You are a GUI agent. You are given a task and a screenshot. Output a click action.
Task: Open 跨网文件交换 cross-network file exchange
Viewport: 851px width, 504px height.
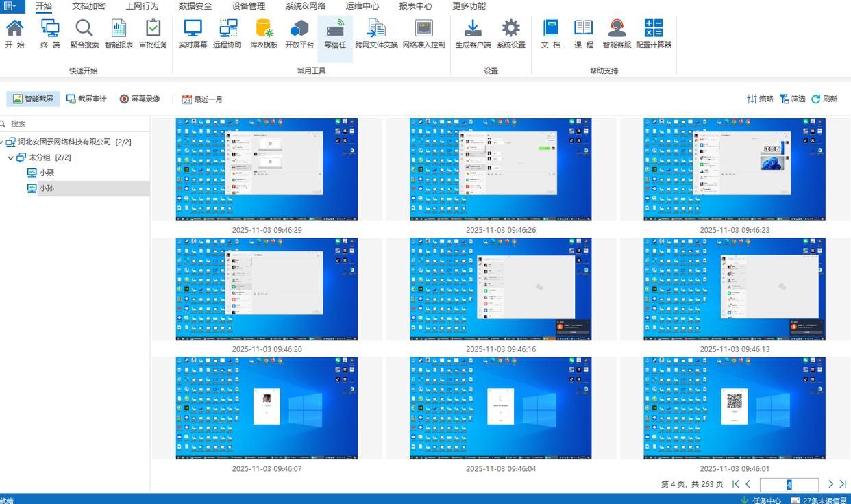pyautogui.click(x=376, y=33)
